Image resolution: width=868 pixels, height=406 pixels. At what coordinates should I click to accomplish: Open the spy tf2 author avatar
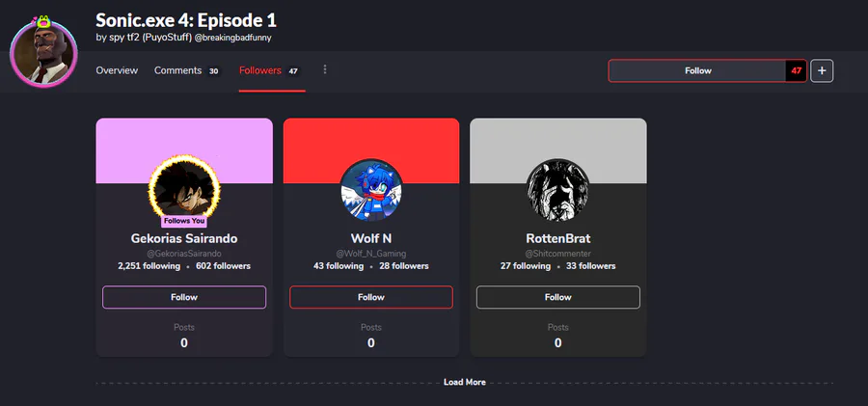tap(43, 53)
